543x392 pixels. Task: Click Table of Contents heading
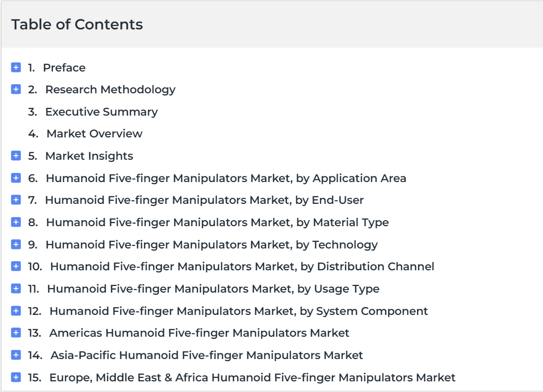pyautogui.click(x=77, y=24)
